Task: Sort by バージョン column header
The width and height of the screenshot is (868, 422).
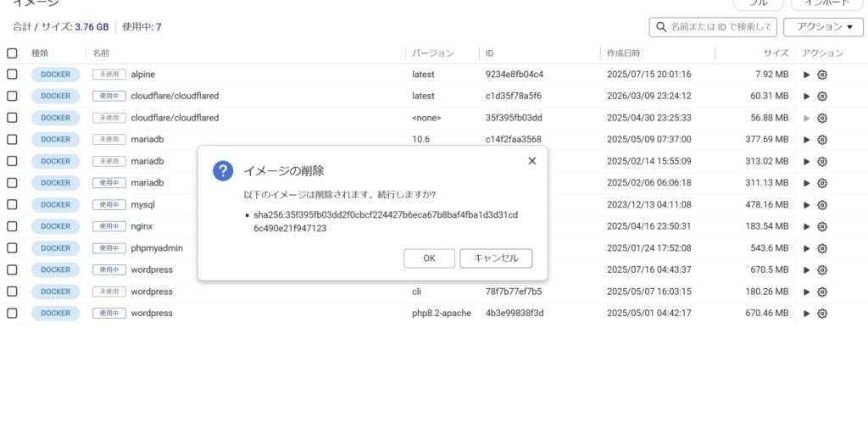Action: [x=432, y=53]
